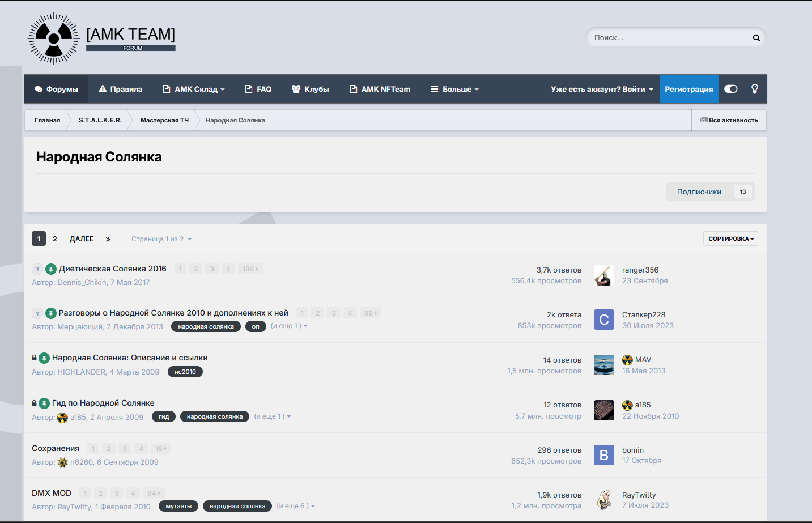Screen dimensions: 812x523
Task: Click radiation badge by last poster a185
Action: pyautogui.click(x=627, y=405)
